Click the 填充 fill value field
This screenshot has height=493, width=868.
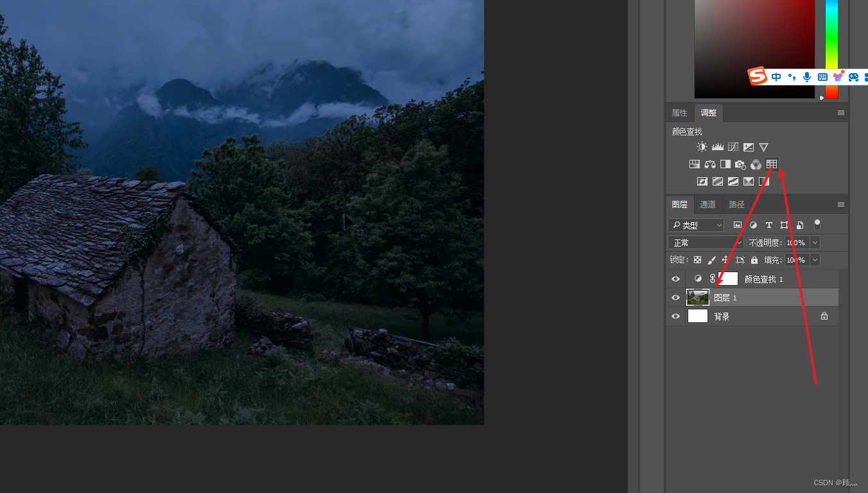click(797, 260)
